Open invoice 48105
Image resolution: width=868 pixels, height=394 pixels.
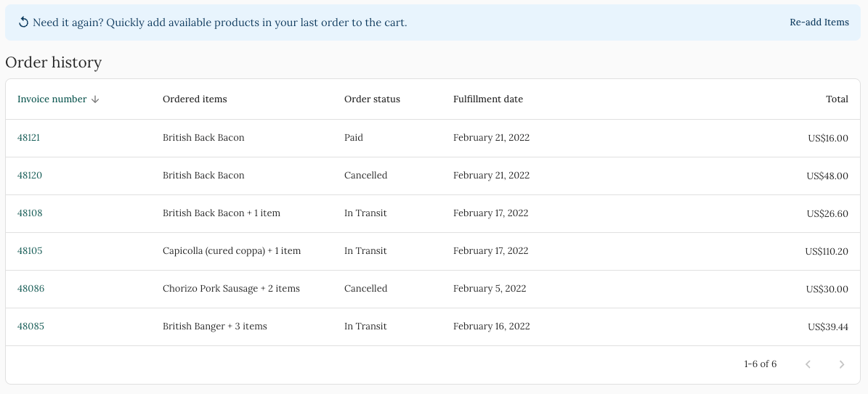coord(30,250)
